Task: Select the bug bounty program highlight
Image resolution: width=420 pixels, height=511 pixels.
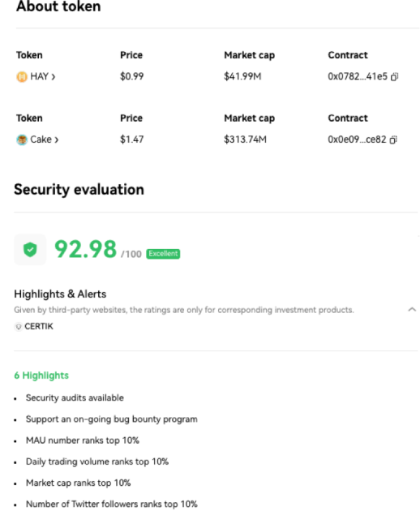Action: tap(111, 419)
